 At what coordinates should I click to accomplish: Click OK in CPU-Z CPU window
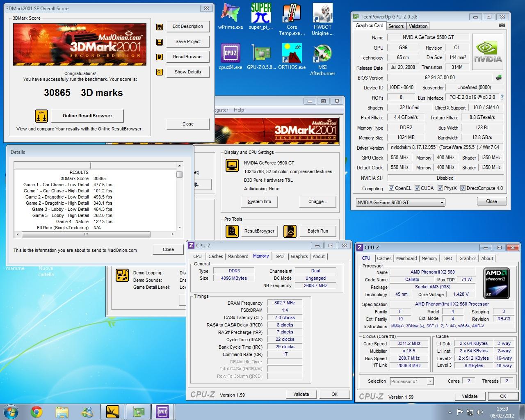pyautogui.click(x=503, y=396)
